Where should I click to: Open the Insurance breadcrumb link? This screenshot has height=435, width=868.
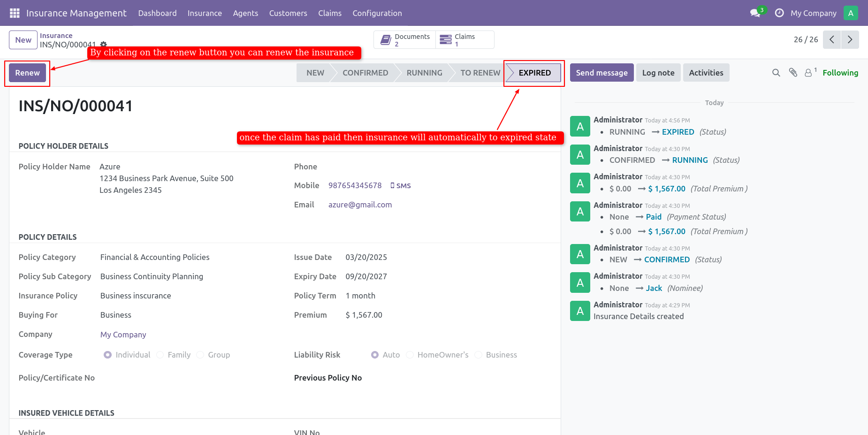56,36
